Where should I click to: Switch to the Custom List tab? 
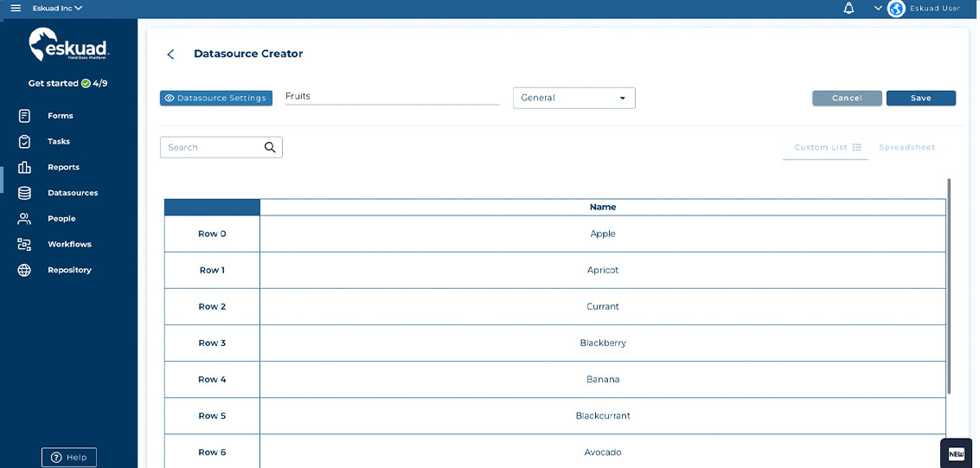point(826,148)
